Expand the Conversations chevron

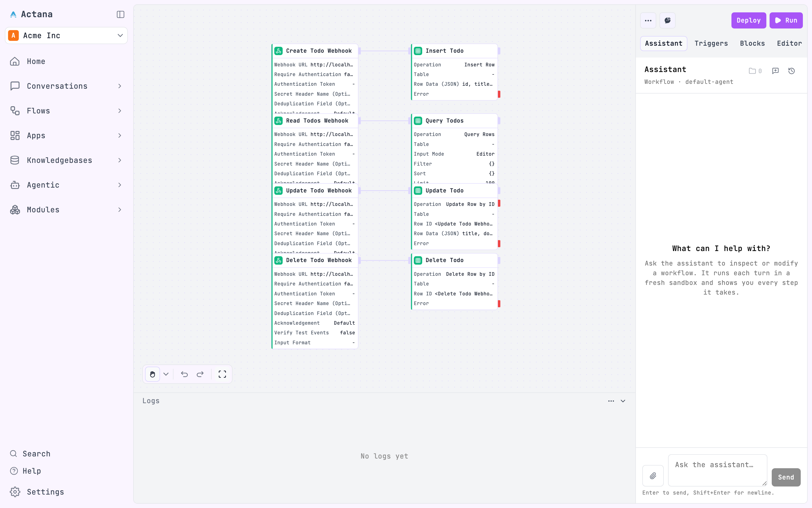pos(120,86)
